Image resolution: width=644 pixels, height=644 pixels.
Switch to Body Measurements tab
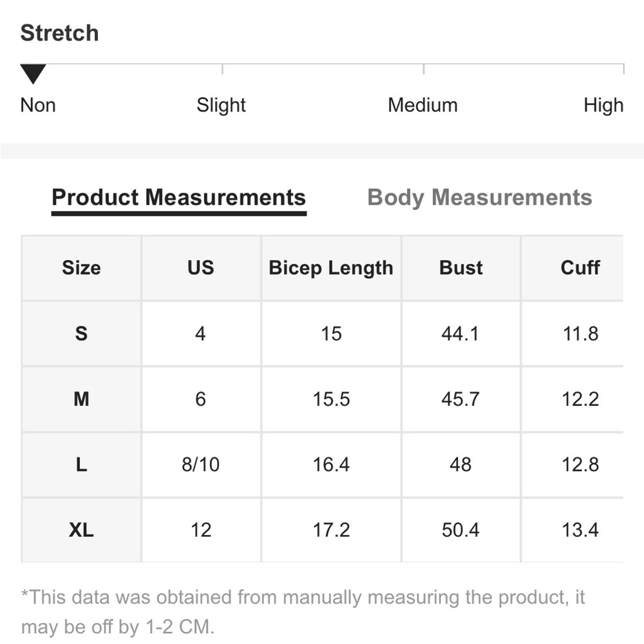[479, 198]
